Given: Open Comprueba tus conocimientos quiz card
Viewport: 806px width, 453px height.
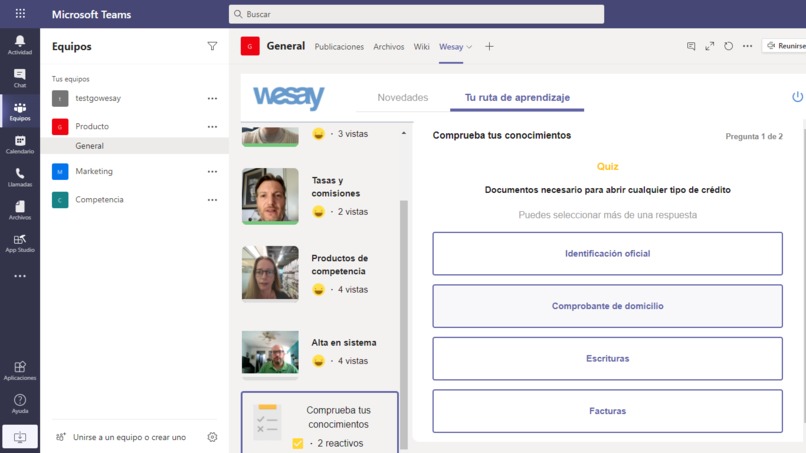Looking at the screenshot, I should tap(320, 423).
